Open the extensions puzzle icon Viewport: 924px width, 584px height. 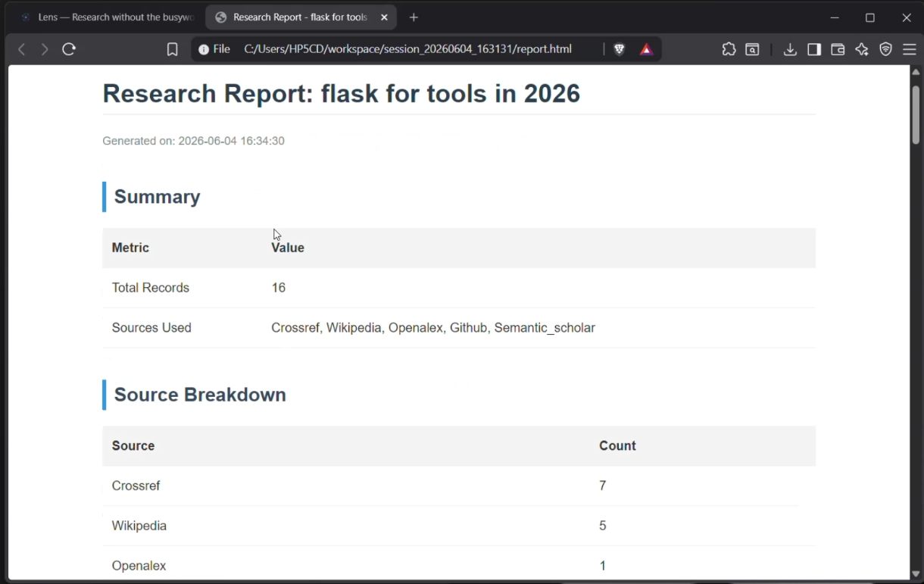[729, 49]
